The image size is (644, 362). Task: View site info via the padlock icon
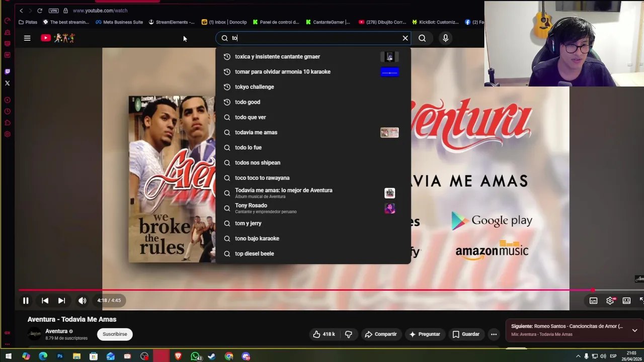tap(65, 11)
